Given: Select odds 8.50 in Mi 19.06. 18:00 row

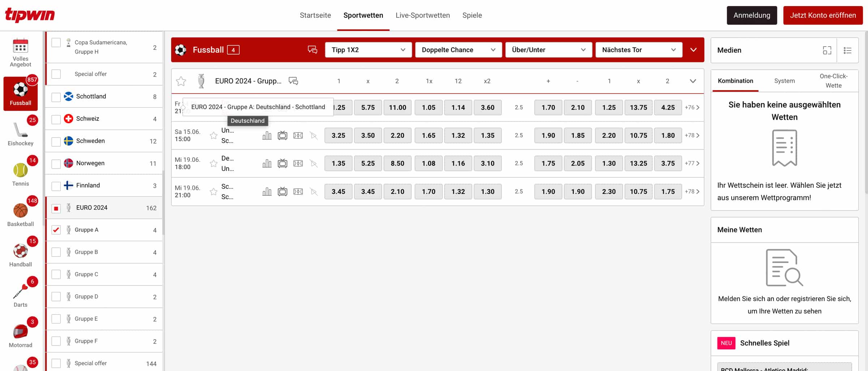Looking at the screenshot, I should pos(397,163).
